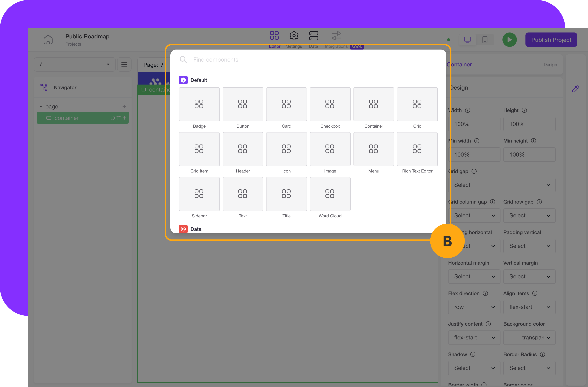Click the Width value field
The image size is (588, 387).
click(x=474, y=124)
